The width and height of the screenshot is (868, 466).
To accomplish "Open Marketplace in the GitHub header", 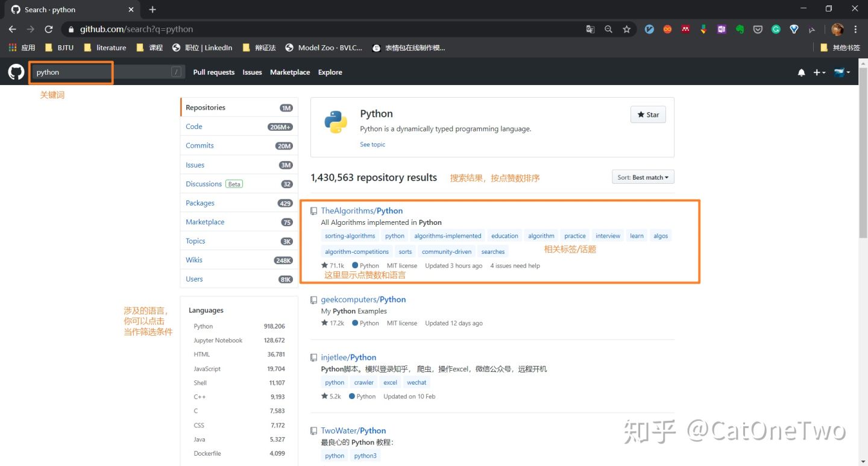I will (x=290, y=72).
